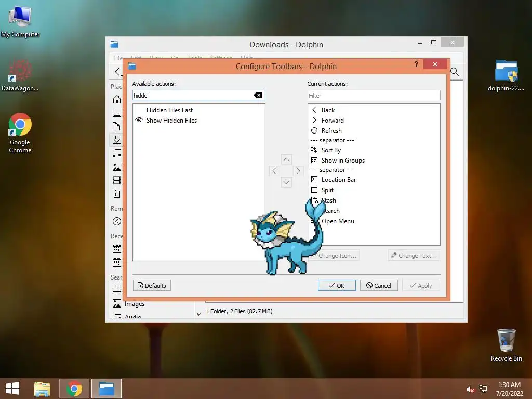Viewport: 532px width, 399px height.
Task: Open the Music place in Dolphin sidebar
Action: 117,153
